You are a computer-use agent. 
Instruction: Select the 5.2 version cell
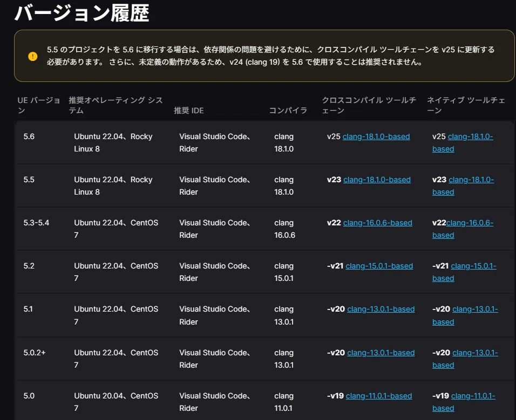(29, 266)
